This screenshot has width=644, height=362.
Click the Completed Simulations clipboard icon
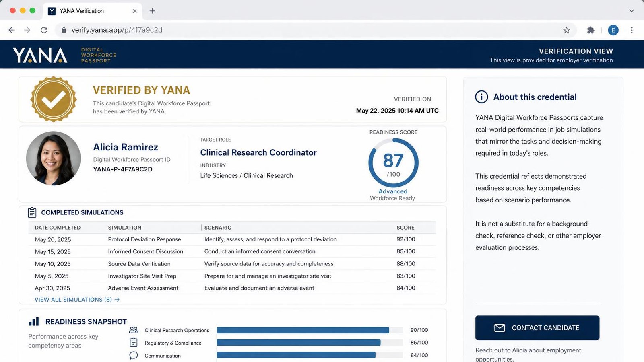click(x=32, y=212)
